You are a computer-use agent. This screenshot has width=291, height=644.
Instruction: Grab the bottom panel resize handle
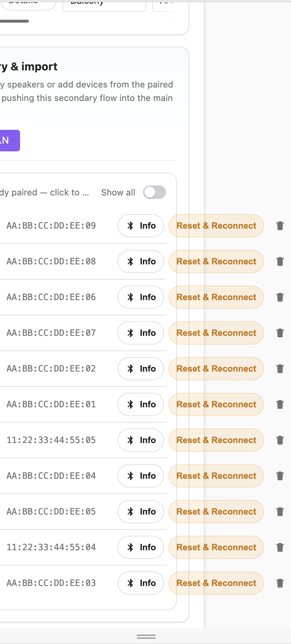(x=146, y=637)
